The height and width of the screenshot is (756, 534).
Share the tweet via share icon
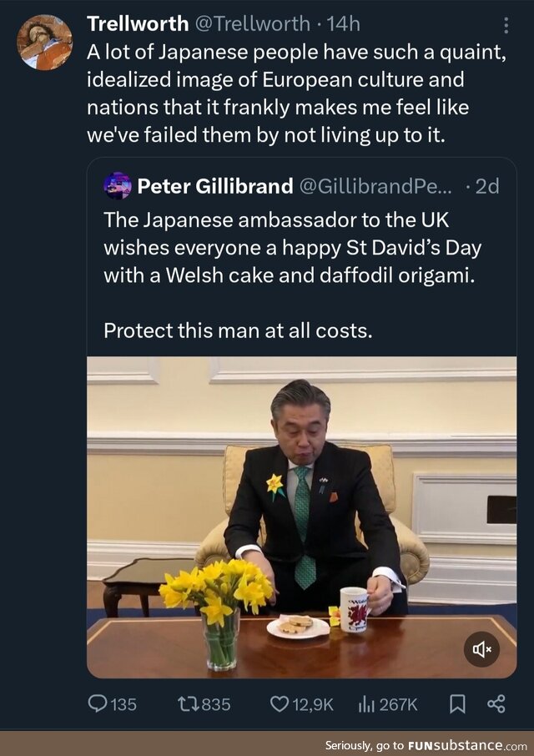pyautogui.click(x=496, y=704)
